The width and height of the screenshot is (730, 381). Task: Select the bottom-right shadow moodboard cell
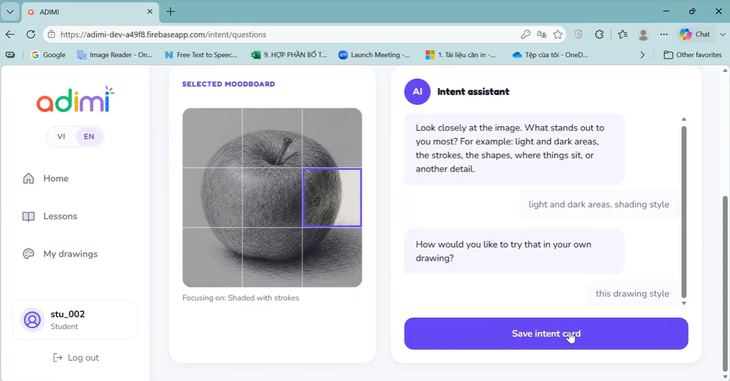(x=332, y=257)
